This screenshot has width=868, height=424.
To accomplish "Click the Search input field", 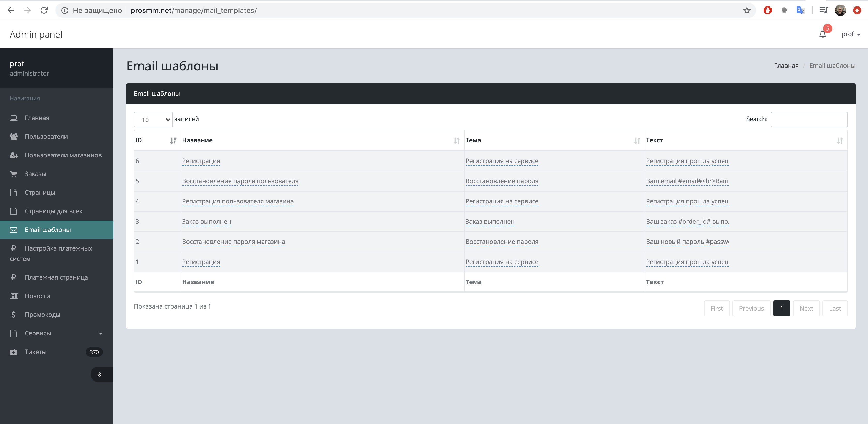I will (809, 119).
